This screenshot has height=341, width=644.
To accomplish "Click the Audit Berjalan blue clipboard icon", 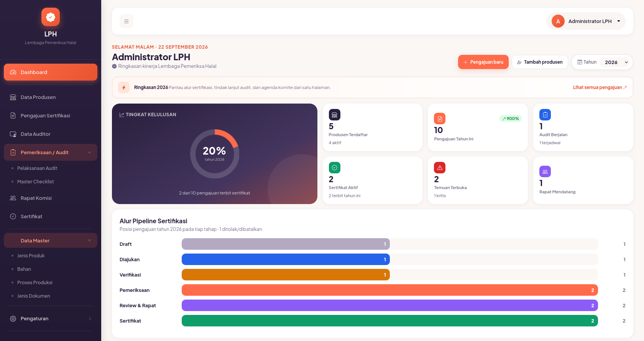I will 545,115.
